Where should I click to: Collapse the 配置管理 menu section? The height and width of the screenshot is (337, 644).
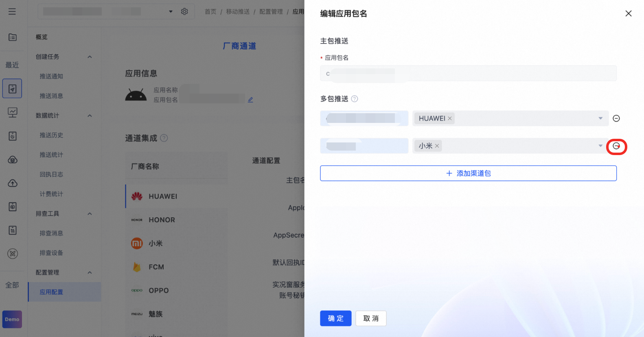coord(90,273)
